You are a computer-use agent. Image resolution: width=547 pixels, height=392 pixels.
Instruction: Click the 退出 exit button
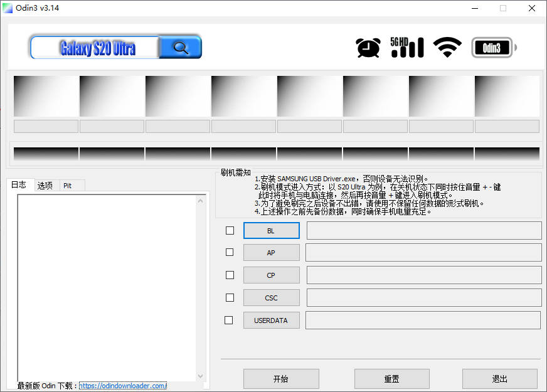coord(499,379)
